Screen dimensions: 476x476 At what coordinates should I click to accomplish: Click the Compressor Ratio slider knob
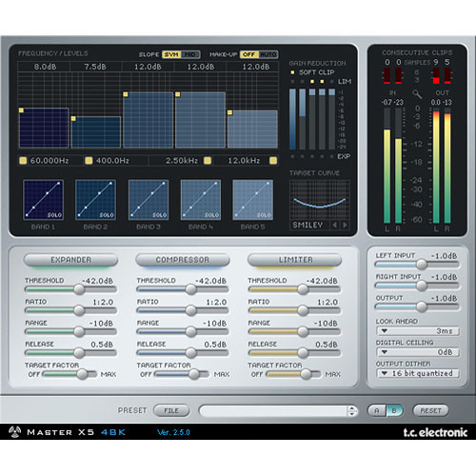pos(190,310)
